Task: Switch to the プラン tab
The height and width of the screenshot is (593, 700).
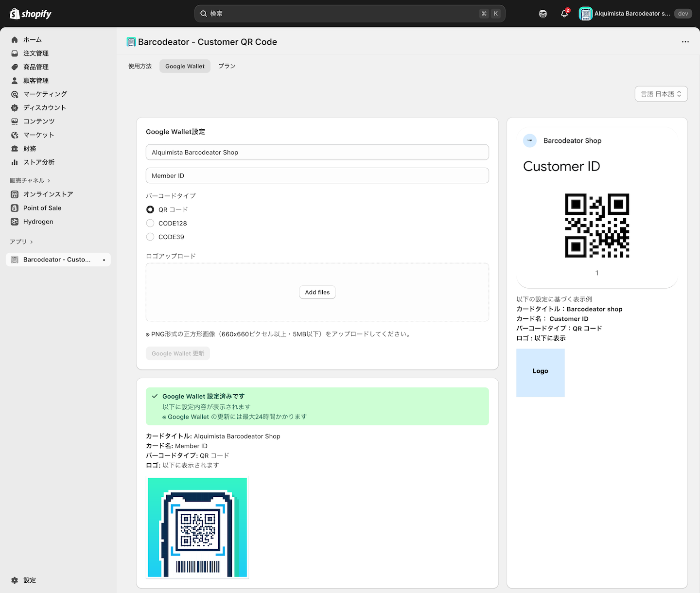Action: pos(227,66)
